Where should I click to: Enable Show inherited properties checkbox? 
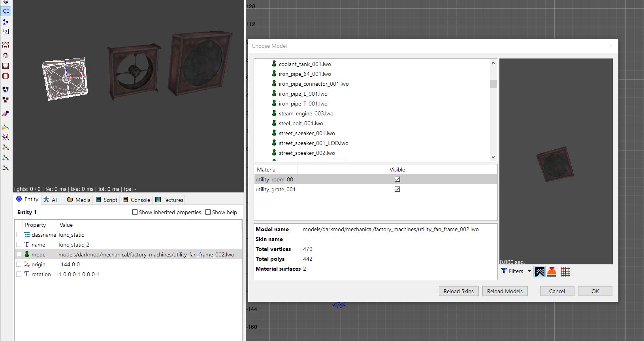click(x=135, y=212)
